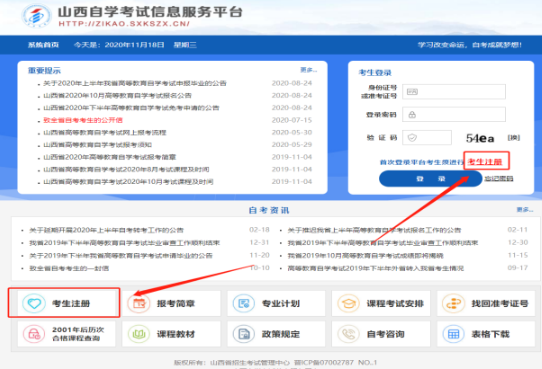Screen dimensions: 542x369
Task: Click the 登录 button
Action: [x=430, y=179]
